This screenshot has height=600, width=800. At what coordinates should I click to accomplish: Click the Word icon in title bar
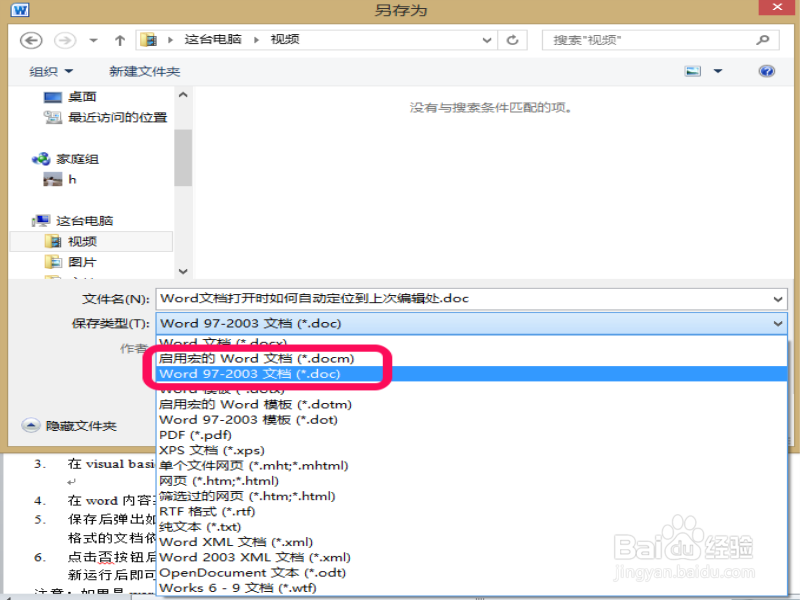point(20,9)
